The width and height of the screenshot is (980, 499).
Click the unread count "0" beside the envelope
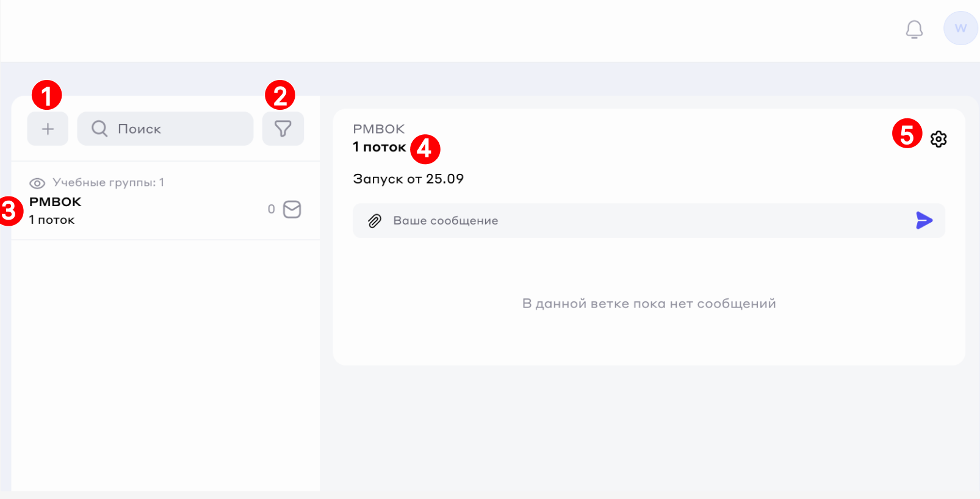[x=272, y=209]
